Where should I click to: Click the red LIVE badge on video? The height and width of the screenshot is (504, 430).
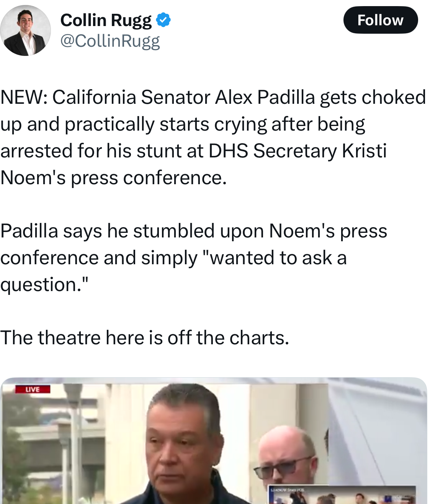(x=33, y=389)
